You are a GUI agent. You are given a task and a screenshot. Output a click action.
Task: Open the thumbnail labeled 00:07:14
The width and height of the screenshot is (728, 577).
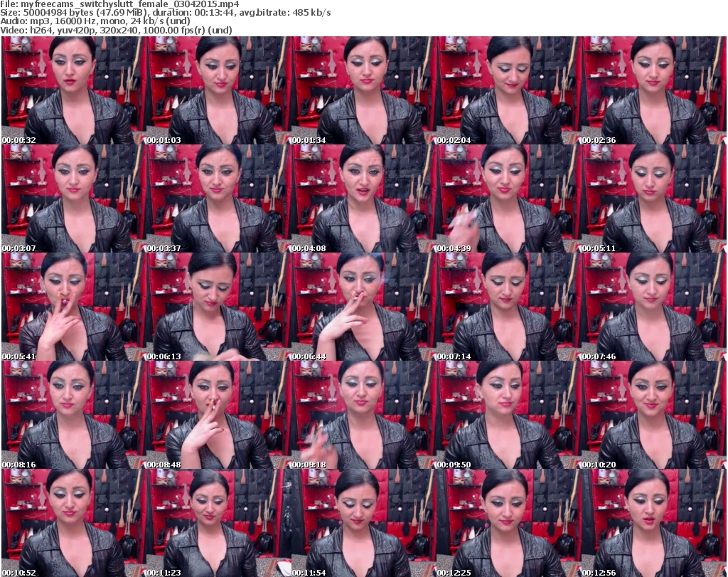click(x=508, y=307)
